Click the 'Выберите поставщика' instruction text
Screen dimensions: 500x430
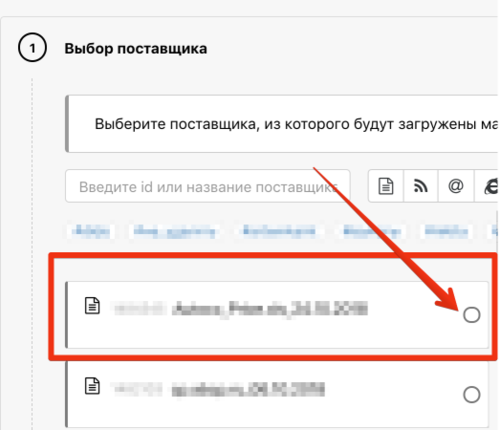(x=296, y=124)
